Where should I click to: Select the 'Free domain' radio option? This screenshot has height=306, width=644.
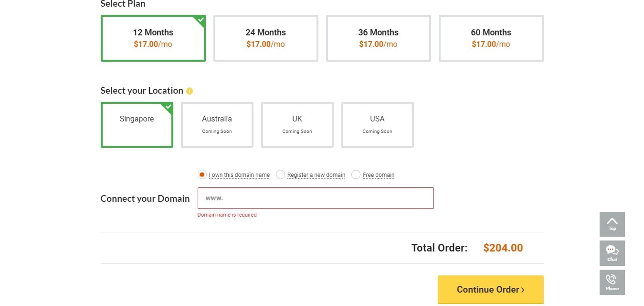[356, 175]
